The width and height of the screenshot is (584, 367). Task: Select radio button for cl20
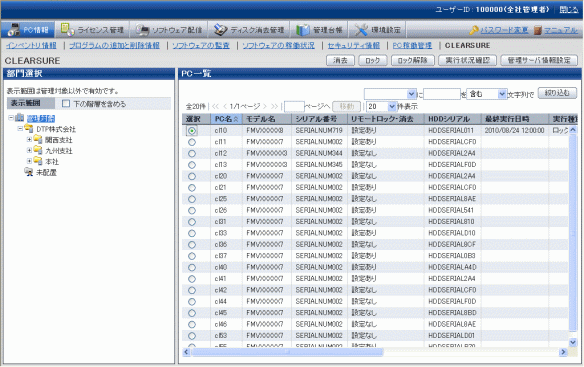click(192, 176)
